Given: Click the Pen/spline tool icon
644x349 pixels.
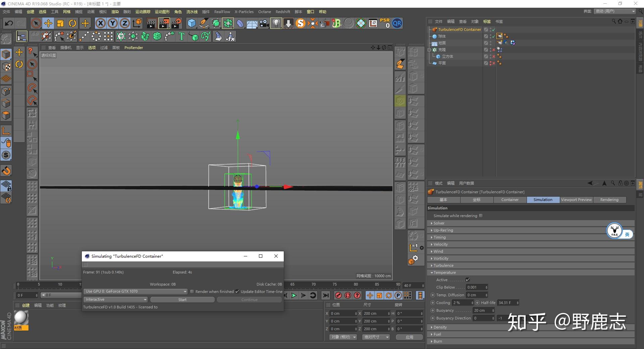Looking at the screenshot, I should 204,23.
